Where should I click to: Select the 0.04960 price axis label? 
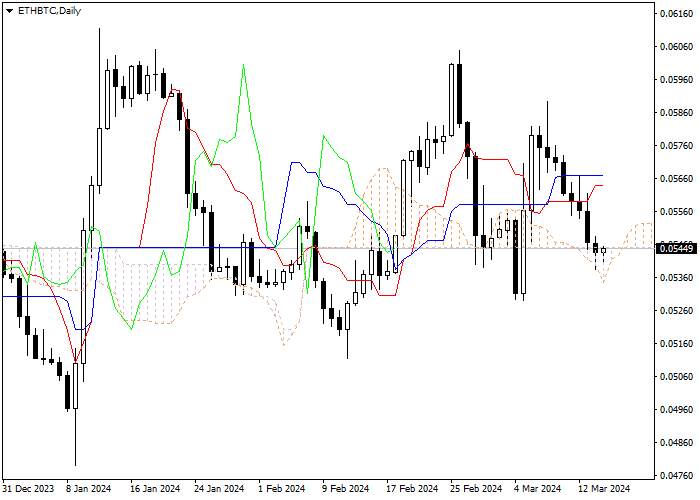677,410
